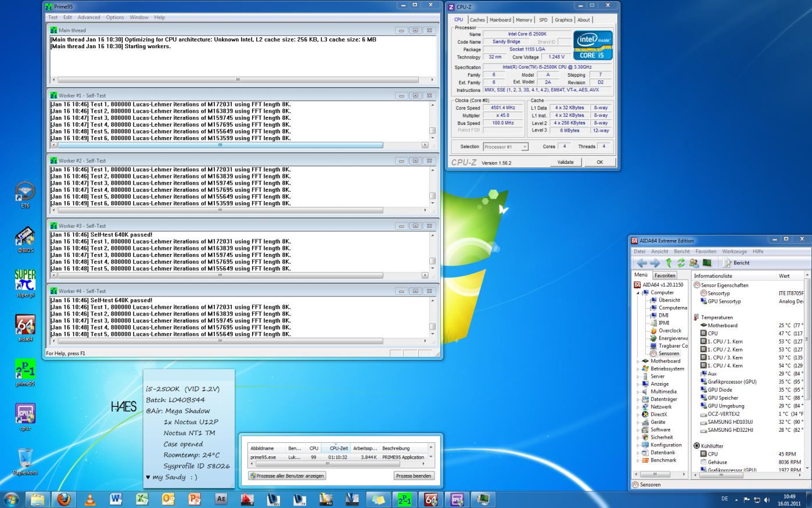Switch to Prime95 via its taskbar button
Image resolution: width=812 pixels, height=508 pixels.
point(404,499)
